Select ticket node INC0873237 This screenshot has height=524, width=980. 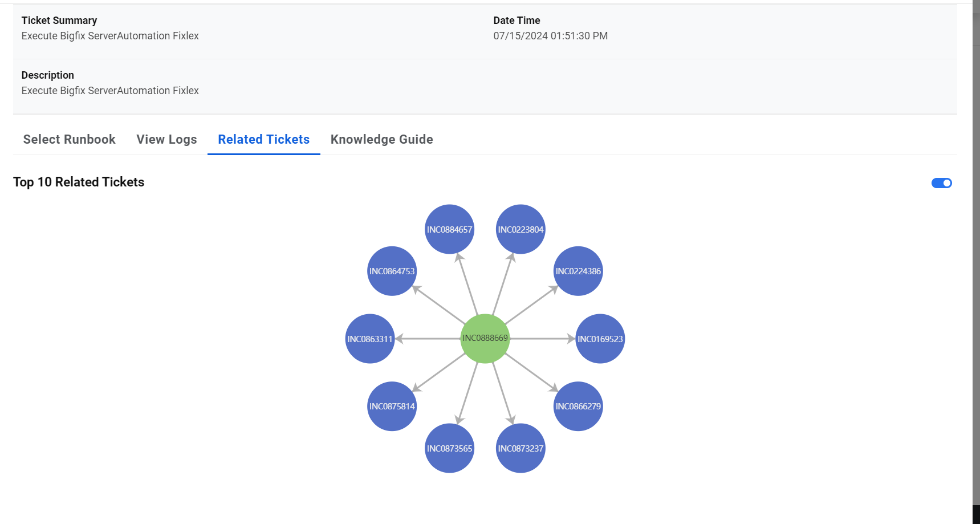point(521,448)
